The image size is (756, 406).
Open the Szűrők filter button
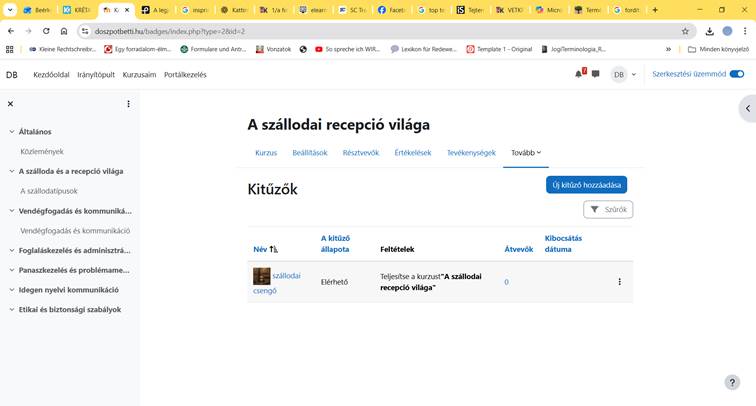coord(608,210)
